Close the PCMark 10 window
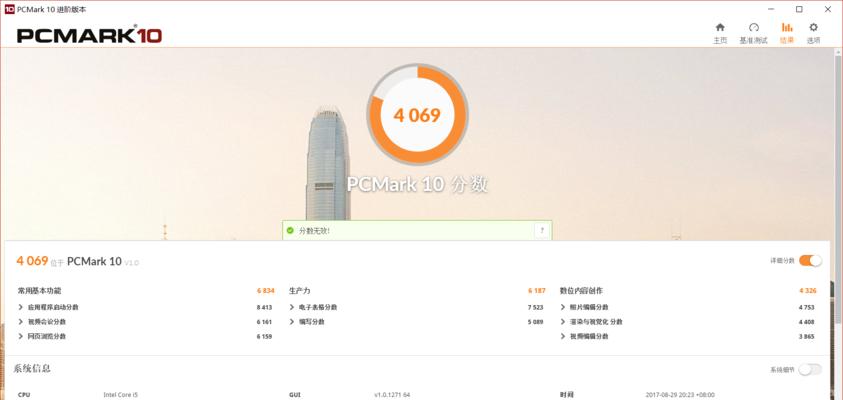Image resolution: width=843 pixels, height=400 pixels. click(x=827, y=9)
